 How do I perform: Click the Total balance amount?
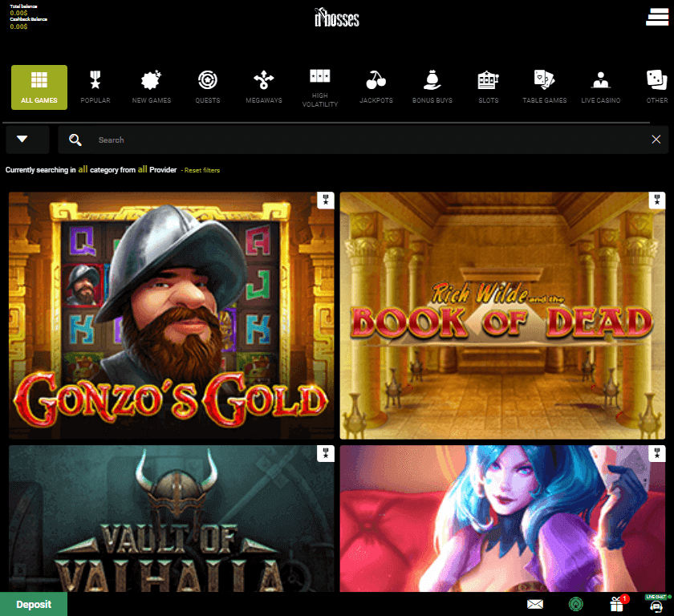19,13
